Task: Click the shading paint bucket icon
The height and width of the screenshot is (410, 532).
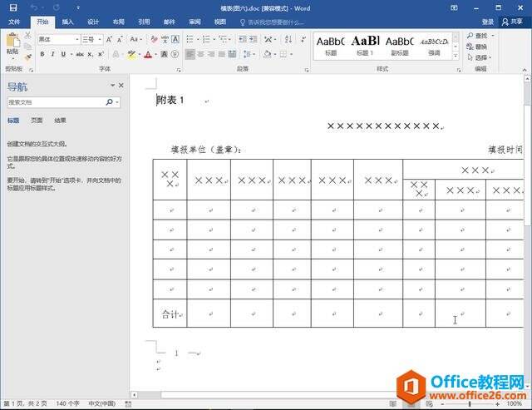Action: click(268, 54)
